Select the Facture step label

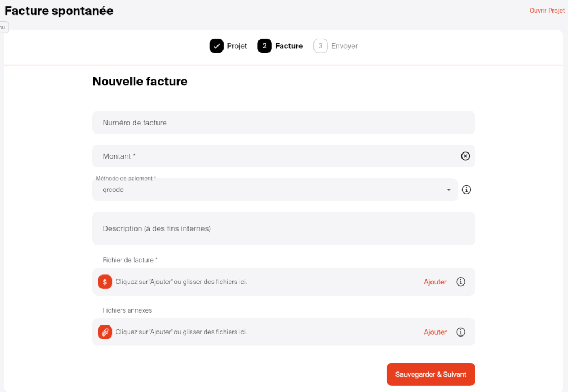pyautogui.click(x=289, y=46)
